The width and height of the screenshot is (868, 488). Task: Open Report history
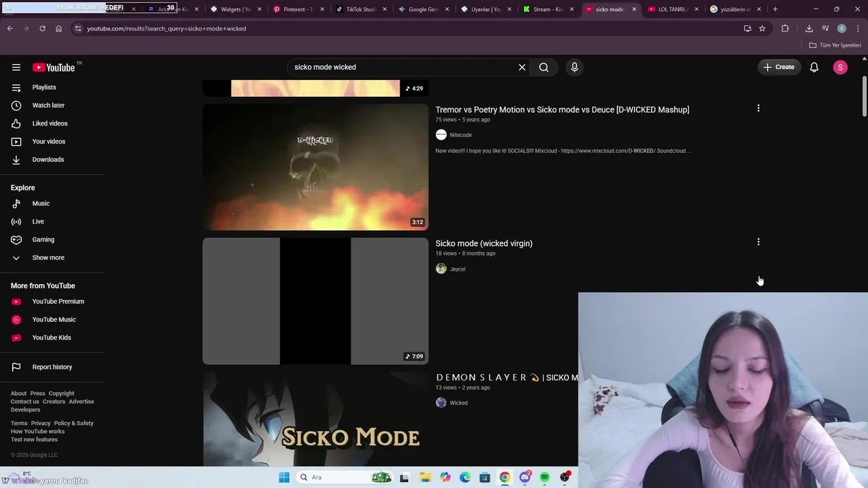[52, 367]
